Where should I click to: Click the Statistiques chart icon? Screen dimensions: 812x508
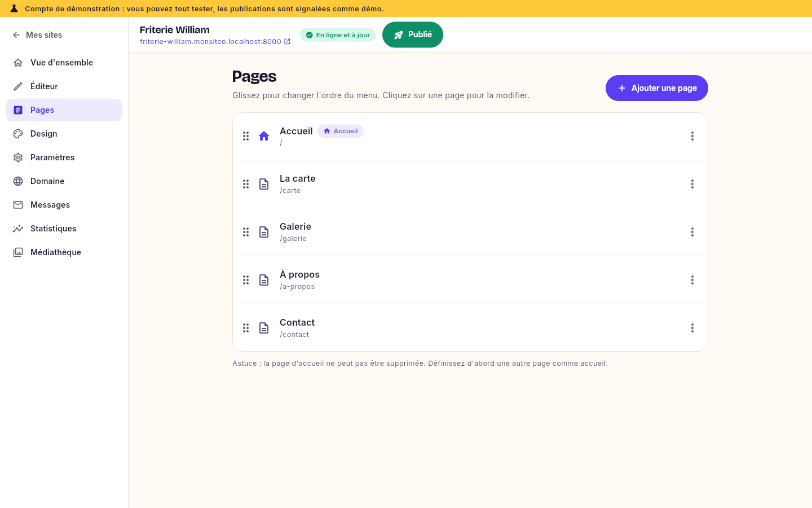coord(18,229)
